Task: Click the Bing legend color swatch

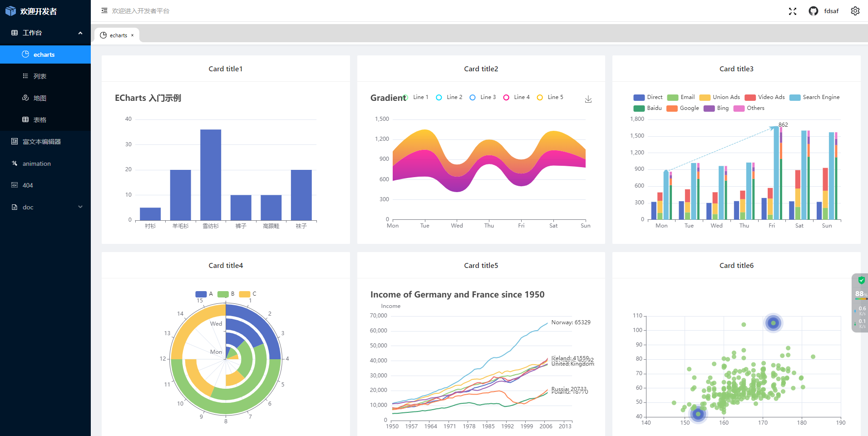Action: [709, 108]
